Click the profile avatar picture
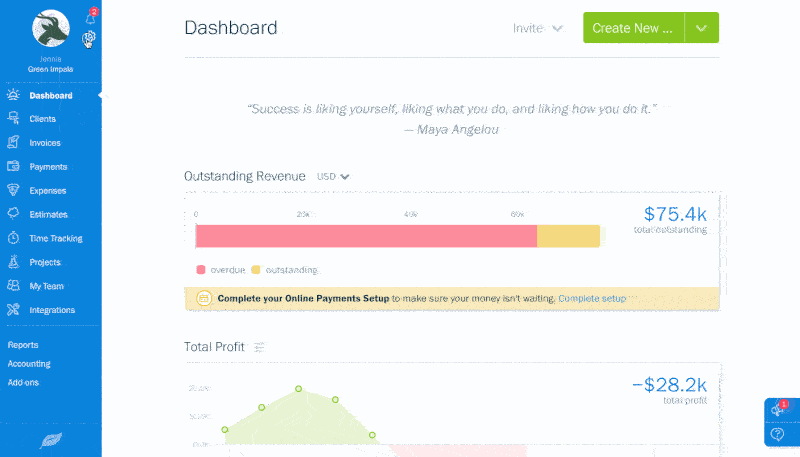800x457 pixels. (x=50, y=29)
